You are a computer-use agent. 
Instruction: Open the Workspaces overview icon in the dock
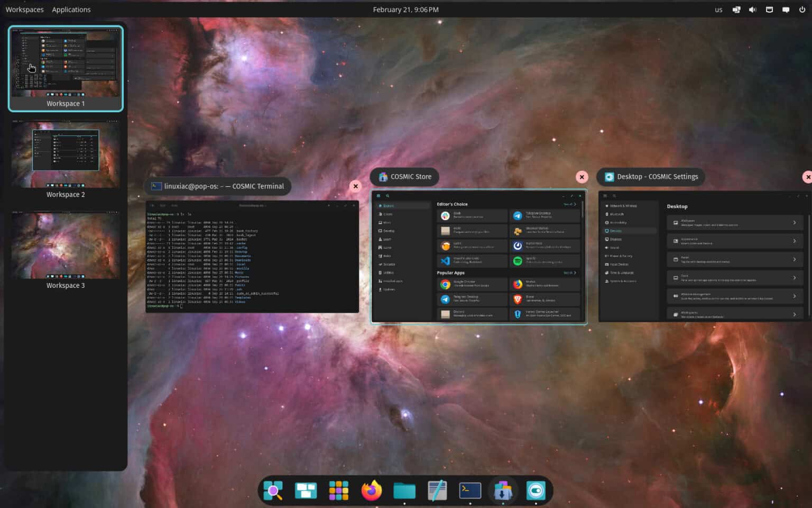point(306,491)
